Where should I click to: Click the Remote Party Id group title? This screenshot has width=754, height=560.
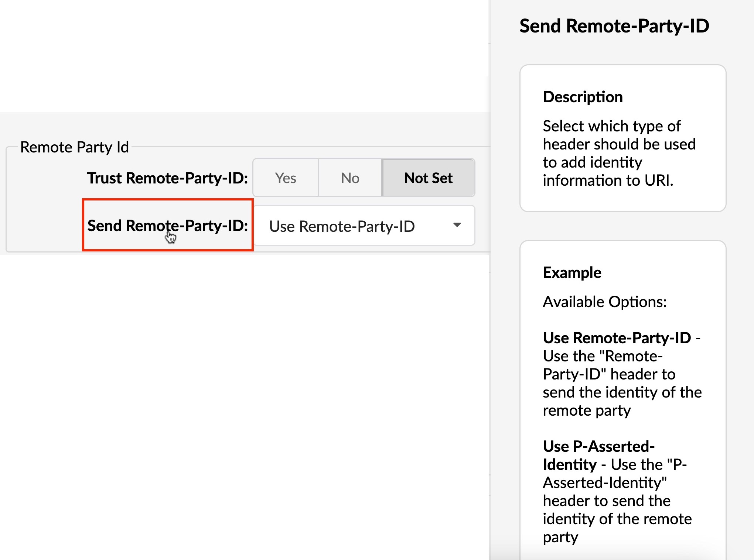[x=75, y=147]
